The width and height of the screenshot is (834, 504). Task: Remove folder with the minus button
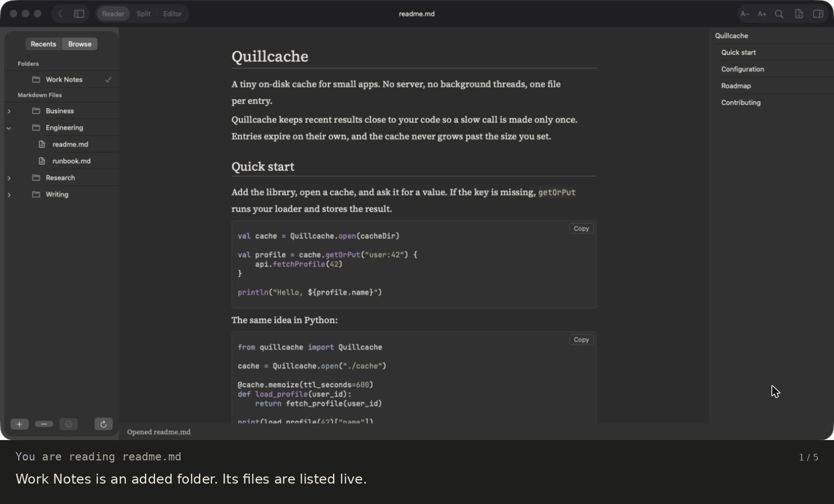tap(44, 424)
